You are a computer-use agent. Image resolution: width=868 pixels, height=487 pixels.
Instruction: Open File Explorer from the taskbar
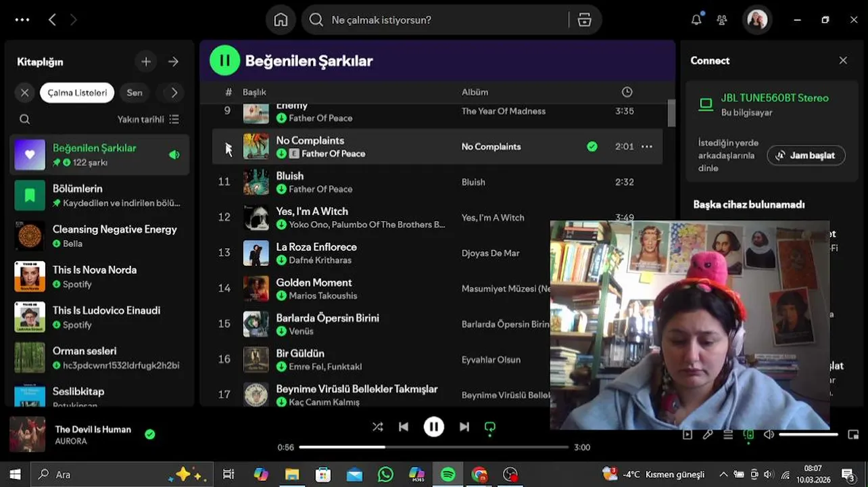point(292,475)
